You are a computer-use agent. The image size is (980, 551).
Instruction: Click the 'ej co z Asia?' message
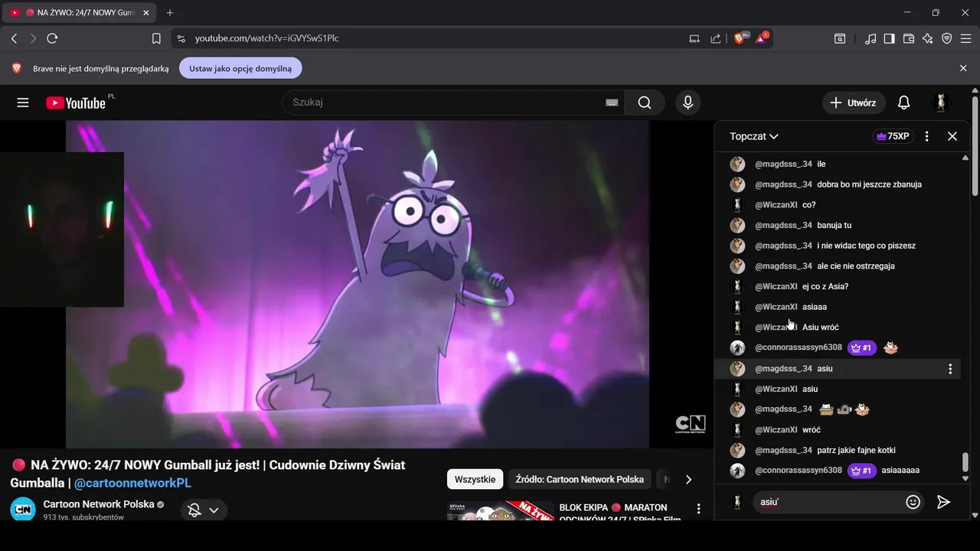(x=825, y=287)
